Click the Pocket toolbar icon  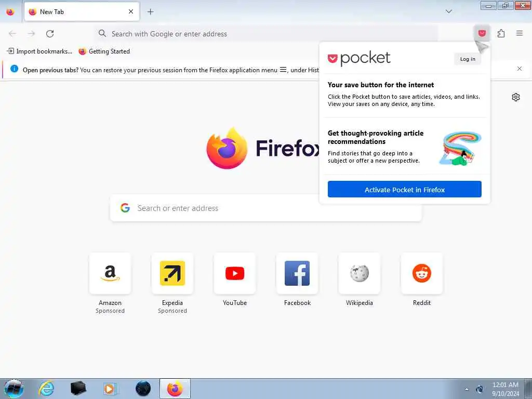point(482,33)
